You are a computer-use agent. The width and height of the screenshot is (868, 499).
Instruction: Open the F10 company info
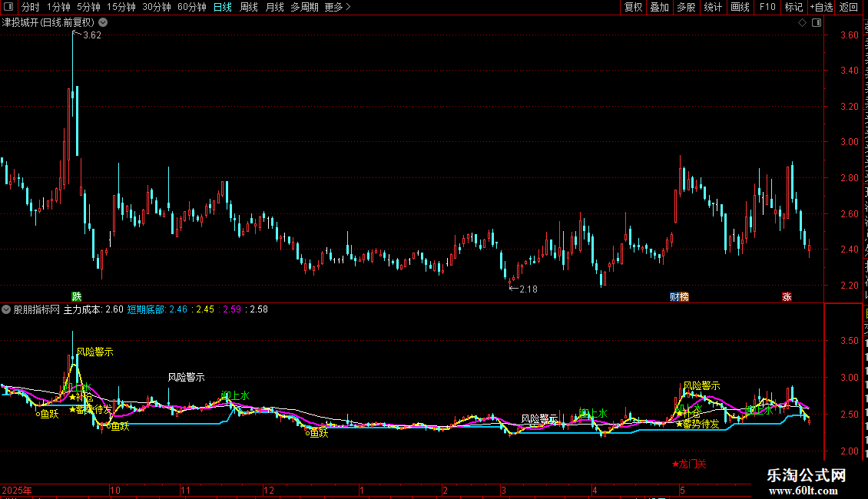(x=767, y=7)
